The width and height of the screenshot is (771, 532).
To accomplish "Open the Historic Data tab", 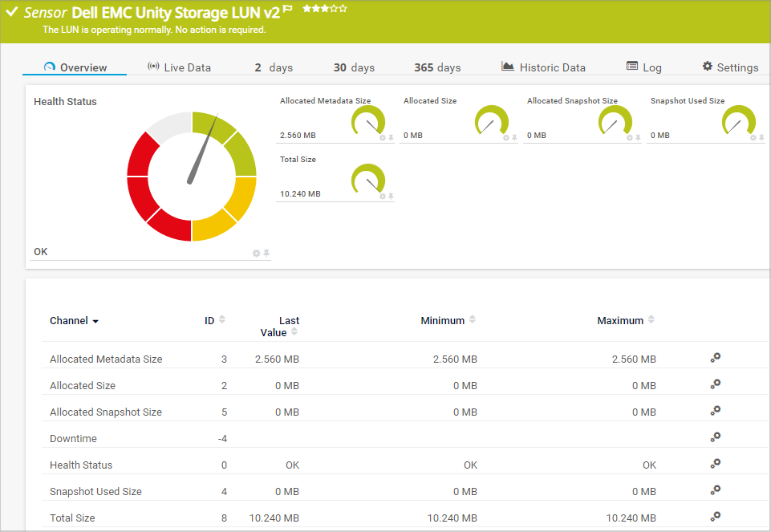I will [x=543, y=67].
